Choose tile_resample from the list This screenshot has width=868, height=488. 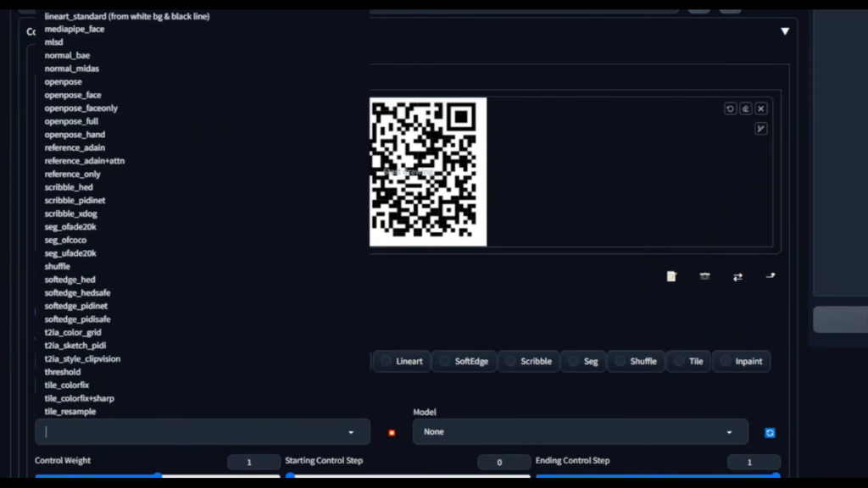(70, 412)
